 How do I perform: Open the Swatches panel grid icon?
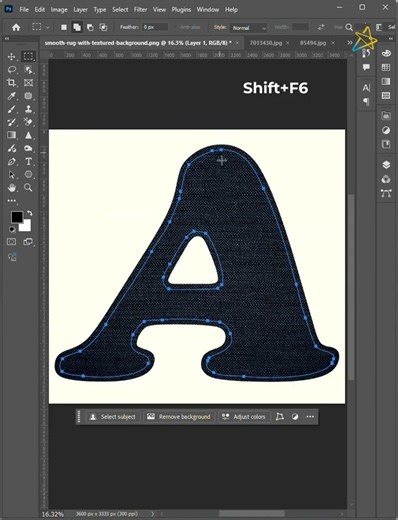386,68
